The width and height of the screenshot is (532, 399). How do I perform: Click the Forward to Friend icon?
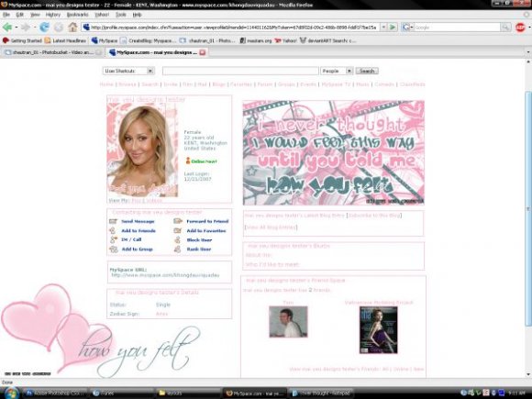(x=178, y=221)
